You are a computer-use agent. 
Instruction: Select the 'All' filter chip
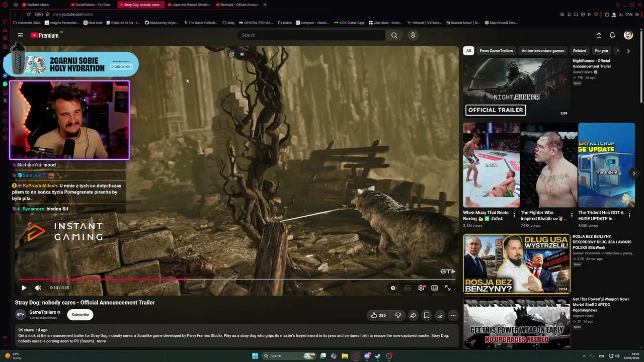pos(468,51)
